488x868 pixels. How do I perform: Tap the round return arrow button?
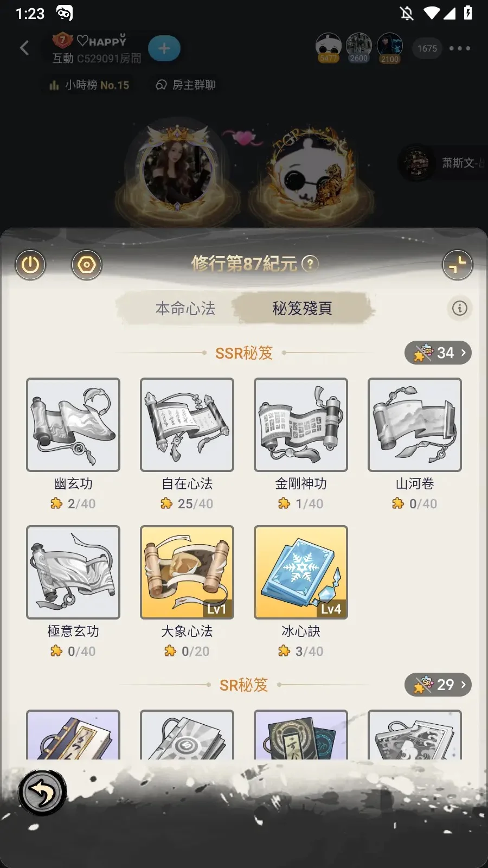click(x=42, y=793)
